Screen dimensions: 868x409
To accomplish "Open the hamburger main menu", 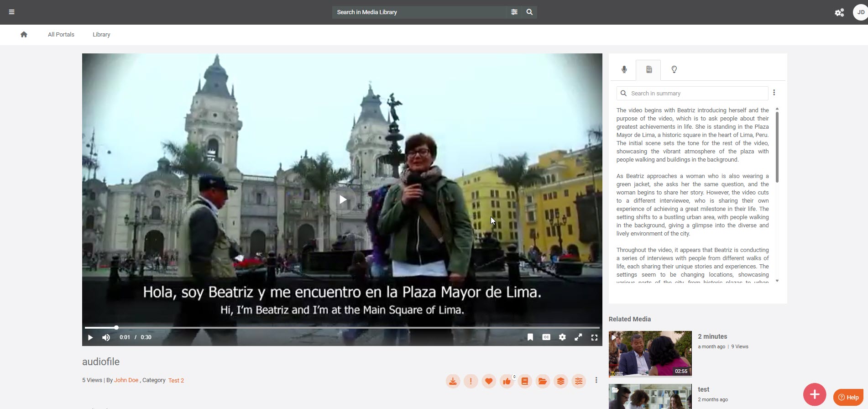I will point(12,12).
